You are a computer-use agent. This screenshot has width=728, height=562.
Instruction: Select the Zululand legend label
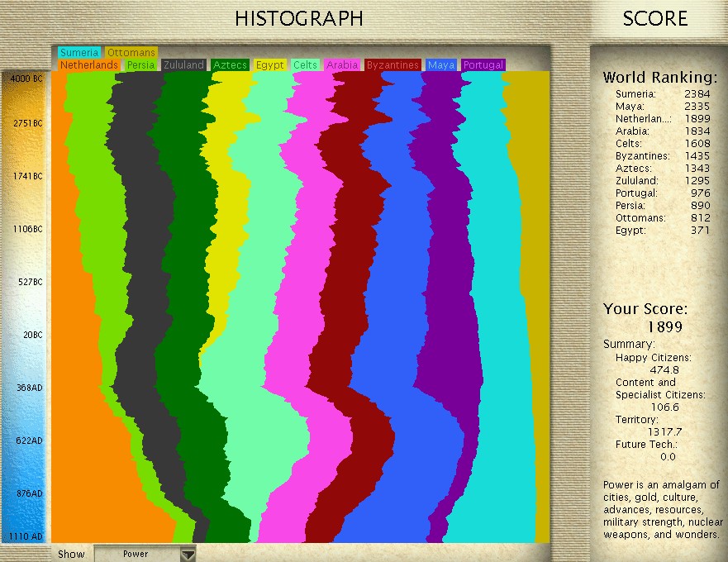pos(183,64)
